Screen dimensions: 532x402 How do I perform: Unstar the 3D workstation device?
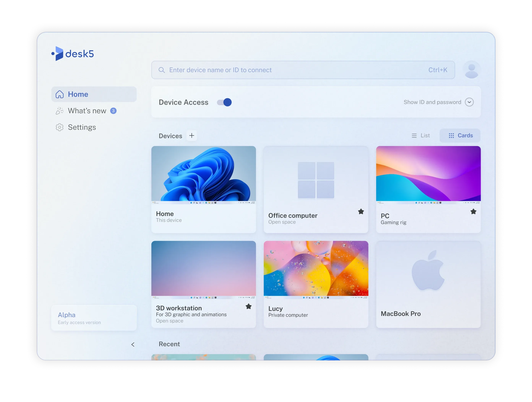[248, 307]
